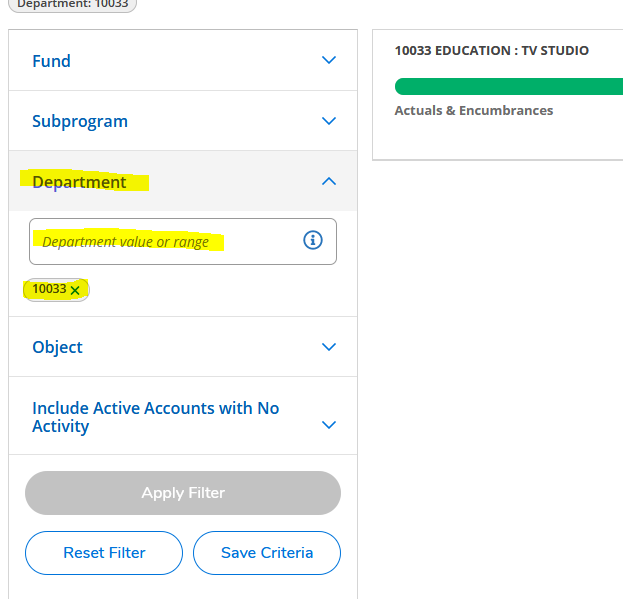Screen dimensions: 623x599
Task: Remove the 10033 department filter chip
Action: click(75, 290)
